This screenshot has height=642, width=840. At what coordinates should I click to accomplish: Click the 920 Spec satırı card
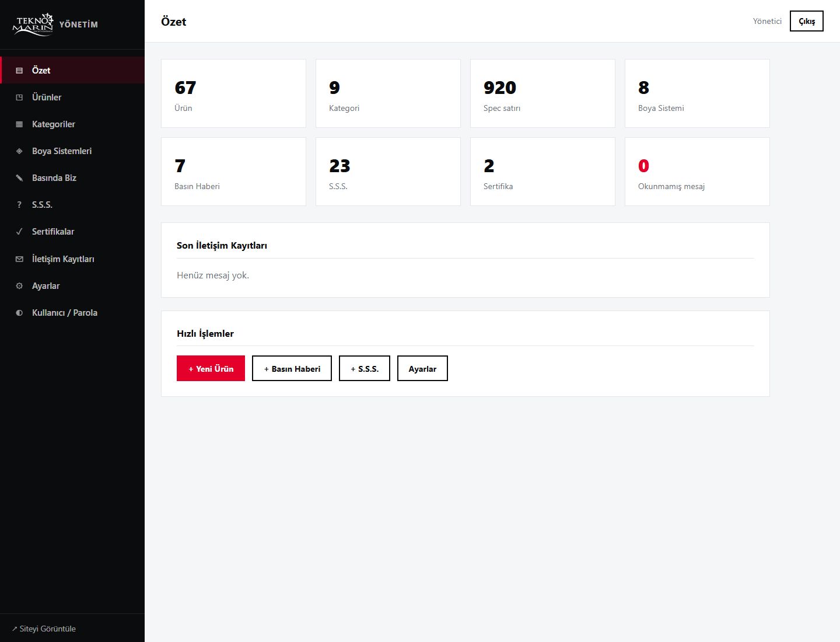point(542,93)
